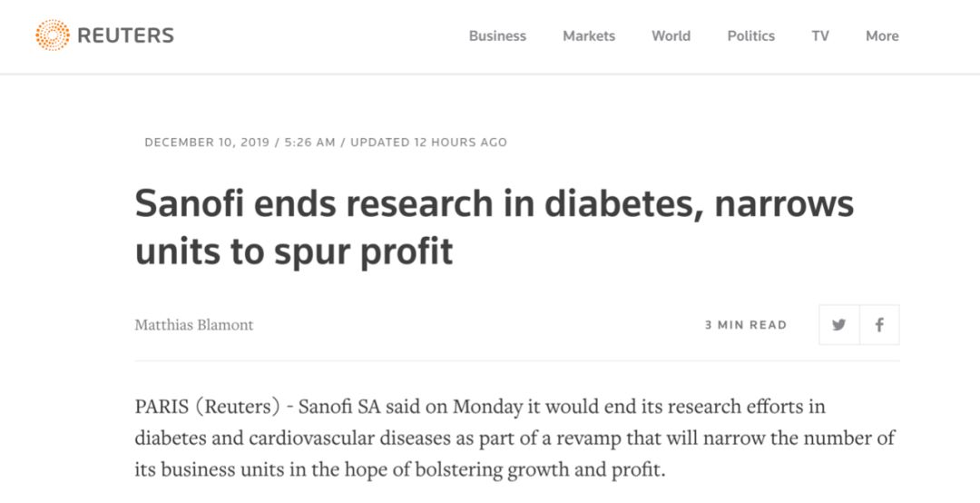Screen dimensions: 980x503
Task: Go to the Markets section
Action: pos(589,36)
